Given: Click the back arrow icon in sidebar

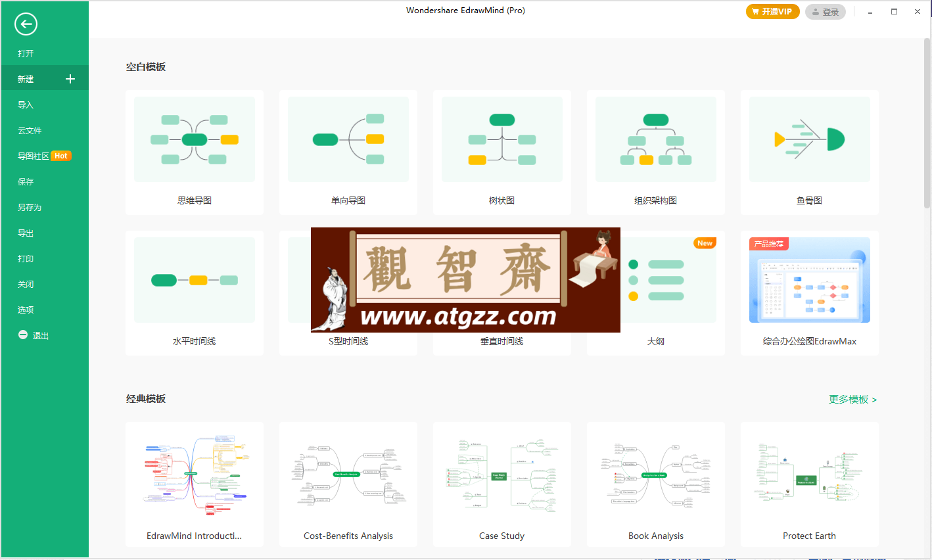Looking at the screenshot, I should [x=26, y=24].
